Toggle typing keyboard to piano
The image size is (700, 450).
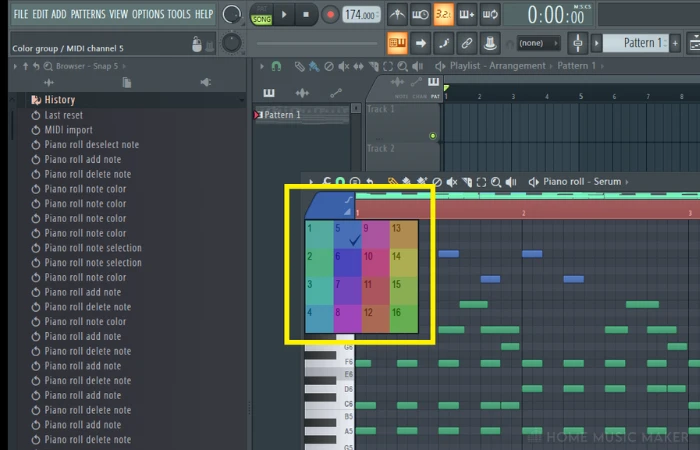pos(397,43)
